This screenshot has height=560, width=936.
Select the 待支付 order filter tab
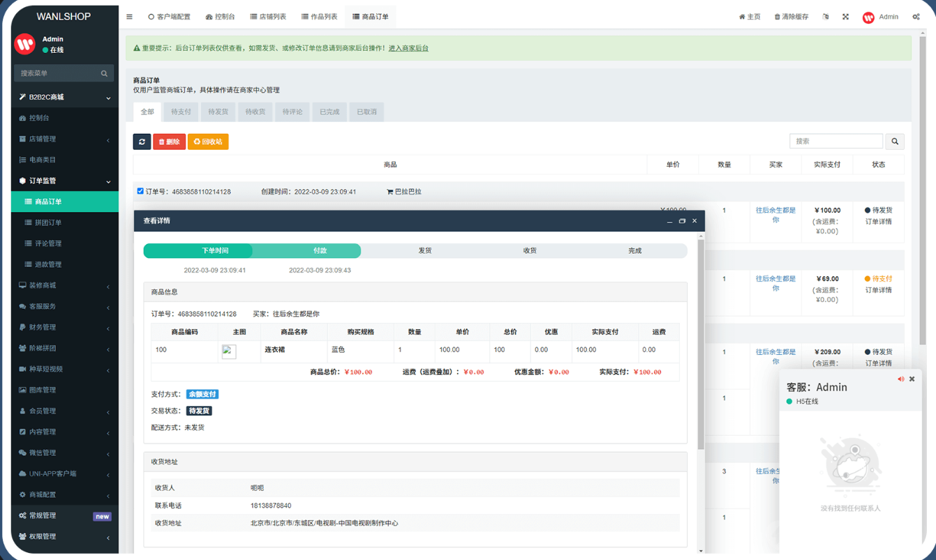pyautogui.click(x=181, y=112)
